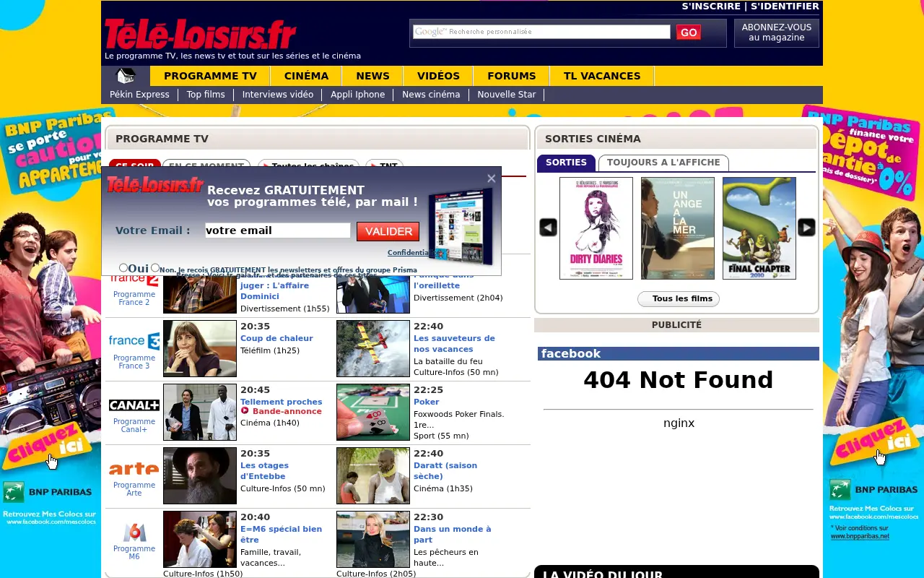Click the Pékin Express submenu link

click(139, 95)
